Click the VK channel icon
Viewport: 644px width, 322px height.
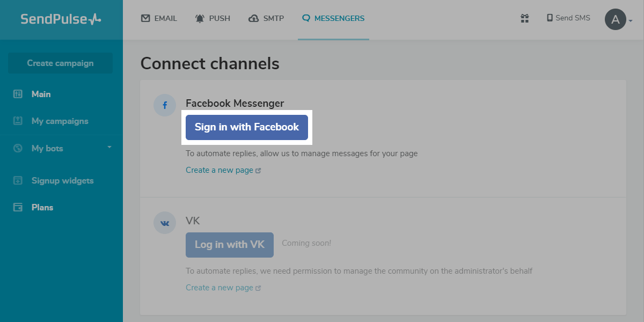point(165,223)
